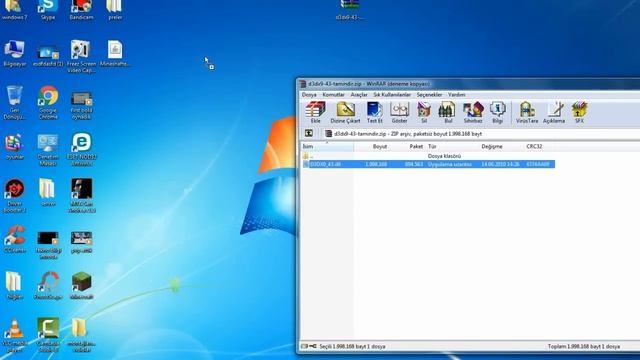640x360 pixels.
Task: Select the Skype desktop shortcut
Action: pyautogui.click(x=48, y=10)
